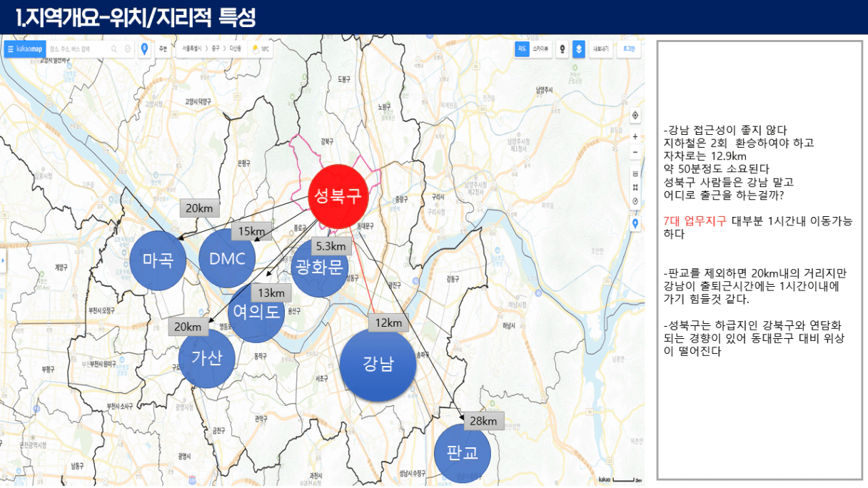Zoom in with the plus button

[635, 136]
